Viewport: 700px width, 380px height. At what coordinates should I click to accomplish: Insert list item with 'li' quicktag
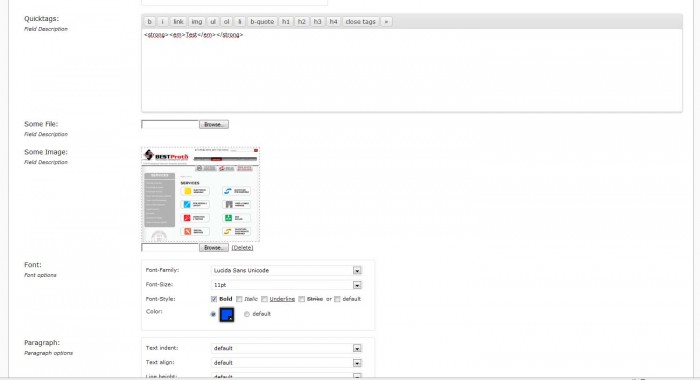pos(239,21)
